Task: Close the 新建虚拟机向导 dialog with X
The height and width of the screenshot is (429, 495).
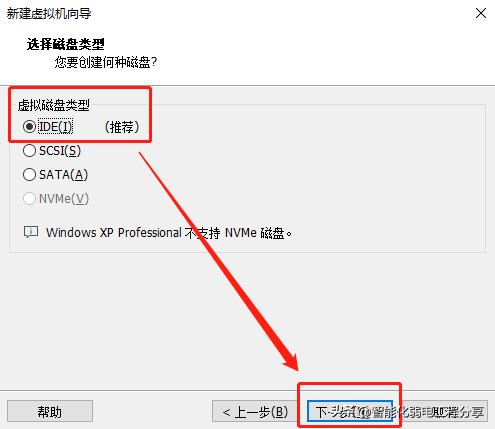Action: pyautogui.click(x=481, y=13)
